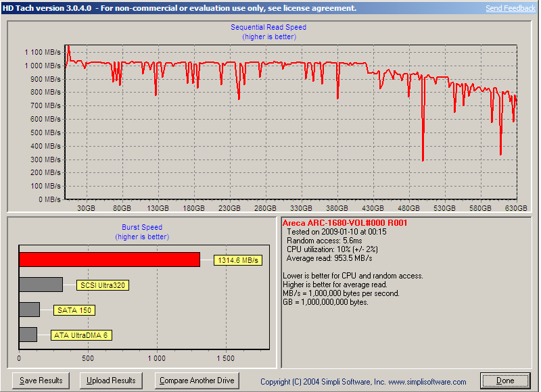Click the Sequential Read Speed heading

[x=268, y=27]
